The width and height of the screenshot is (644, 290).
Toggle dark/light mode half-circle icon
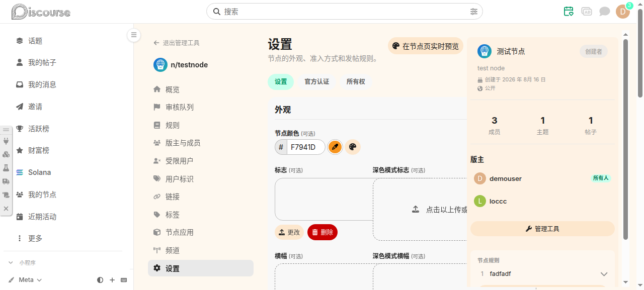100,280
